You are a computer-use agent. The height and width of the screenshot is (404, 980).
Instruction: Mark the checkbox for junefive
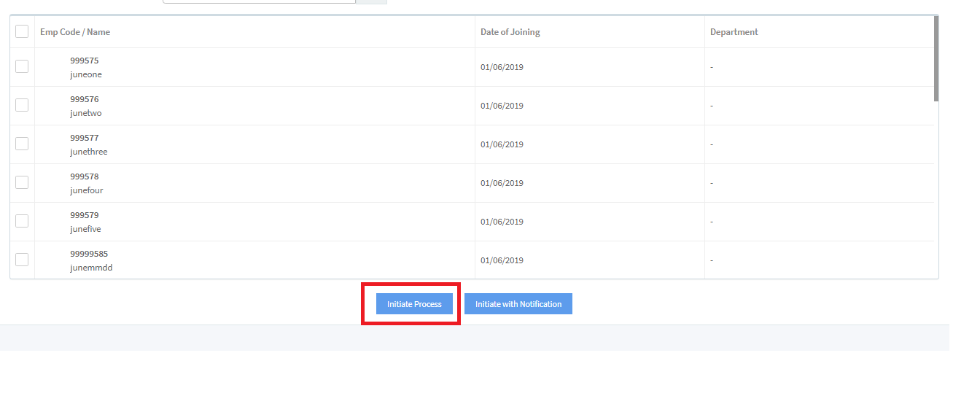[22, 221]
